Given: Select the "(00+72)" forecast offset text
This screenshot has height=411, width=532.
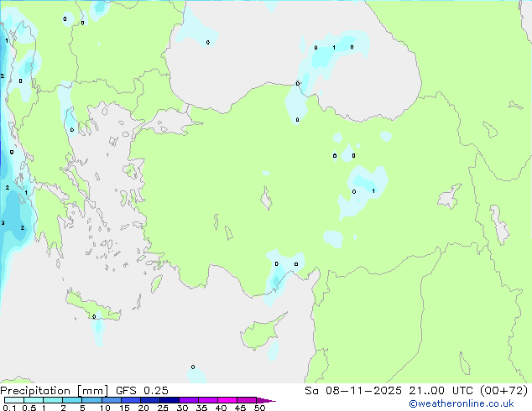Looking at the screenshot, I should coord(503,391).
